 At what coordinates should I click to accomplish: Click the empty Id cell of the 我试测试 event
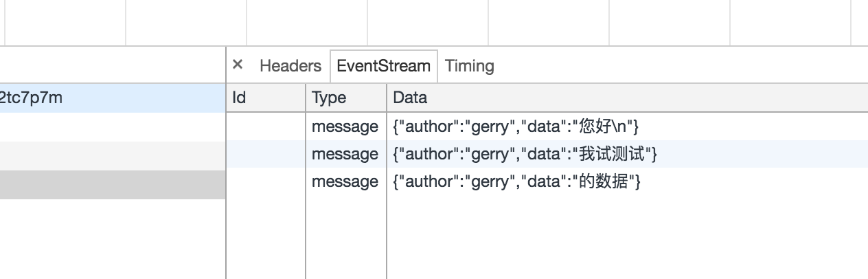(x=266, y=154)
